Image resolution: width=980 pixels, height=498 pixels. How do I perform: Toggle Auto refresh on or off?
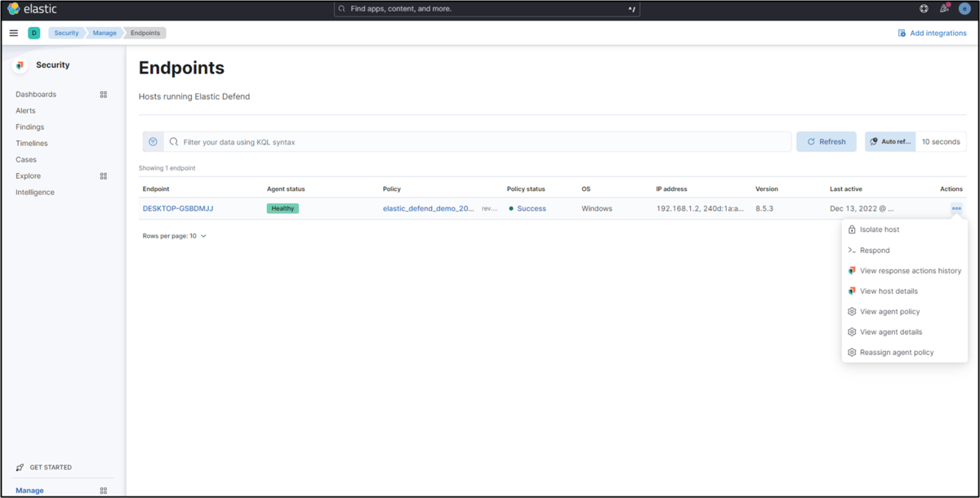(x=889, y=141)
